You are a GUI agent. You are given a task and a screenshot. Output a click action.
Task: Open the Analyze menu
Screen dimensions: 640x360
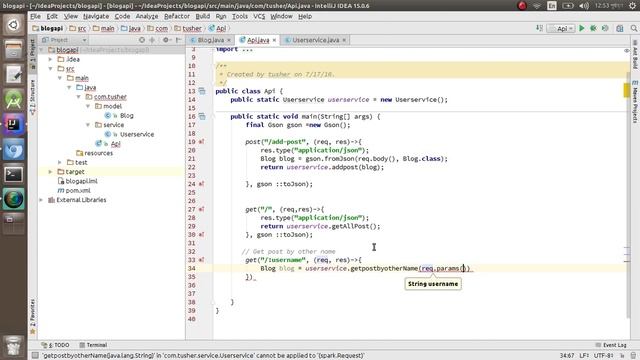click(147, 16)
